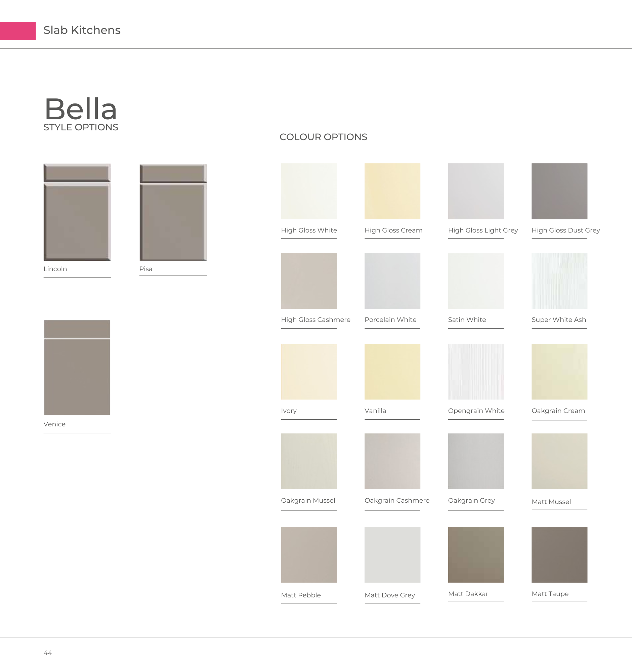Click the High Gloss Dust Grey swatch

point(559,191)
